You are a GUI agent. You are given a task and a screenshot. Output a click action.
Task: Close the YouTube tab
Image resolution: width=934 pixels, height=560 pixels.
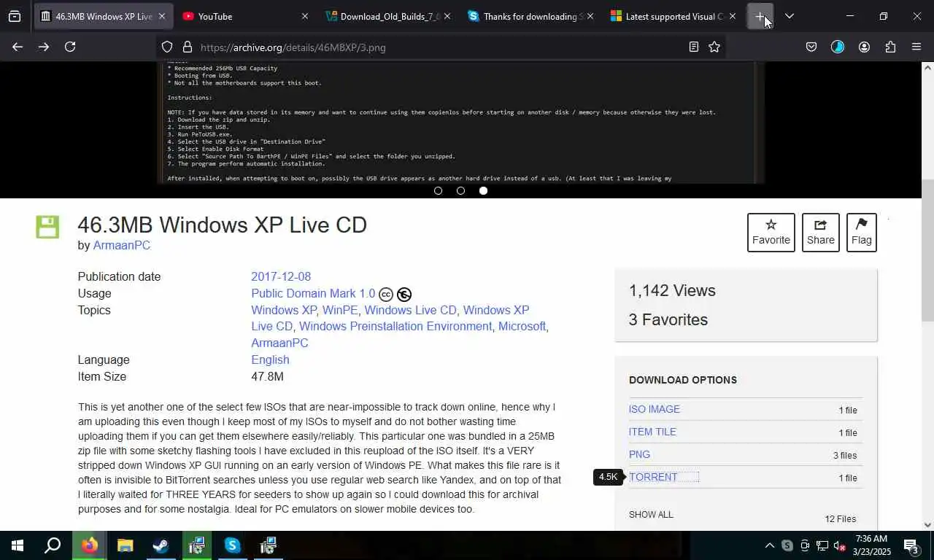(x=304, y=16)
